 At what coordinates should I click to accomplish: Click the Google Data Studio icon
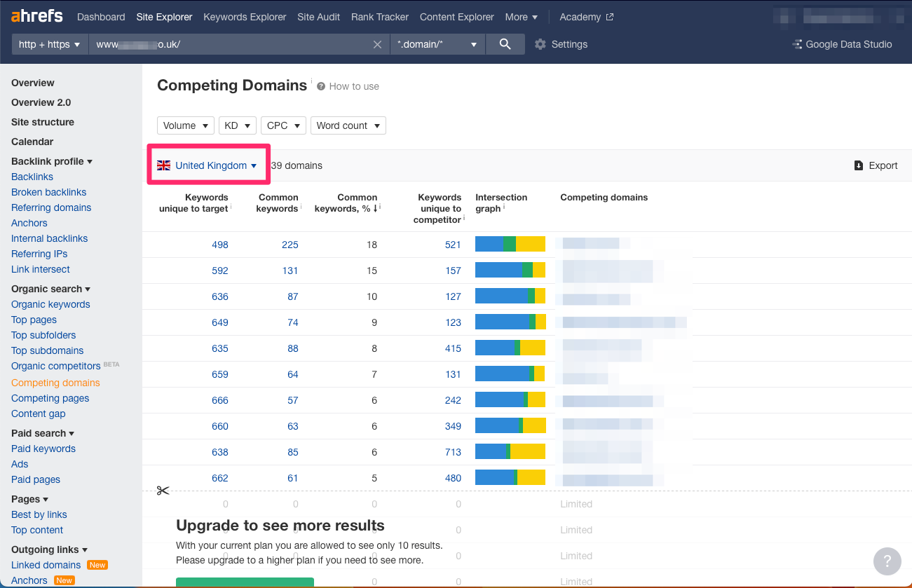point(797,44)
